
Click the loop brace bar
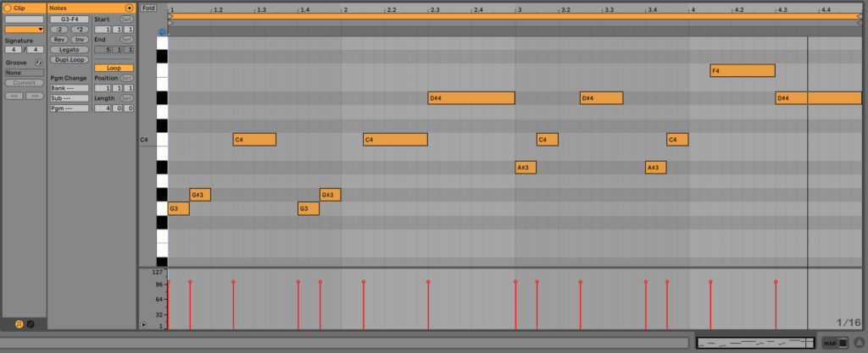click(x=515, y=17)
